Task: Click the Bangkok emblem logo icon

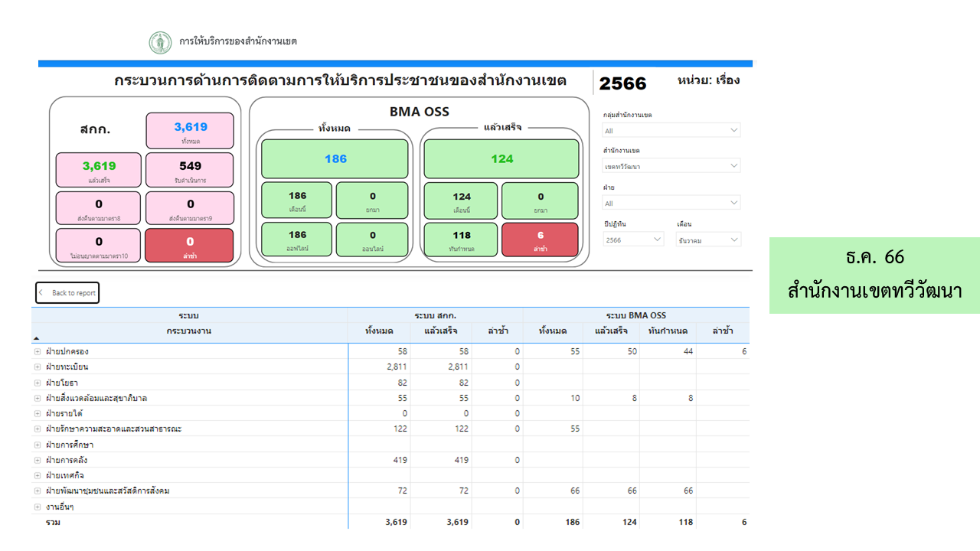Action: [160, 42]
